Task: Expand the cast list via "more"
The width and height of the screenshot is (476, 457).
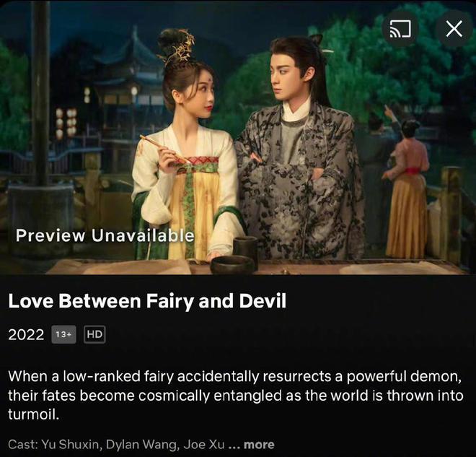Action: click(259, 445)
